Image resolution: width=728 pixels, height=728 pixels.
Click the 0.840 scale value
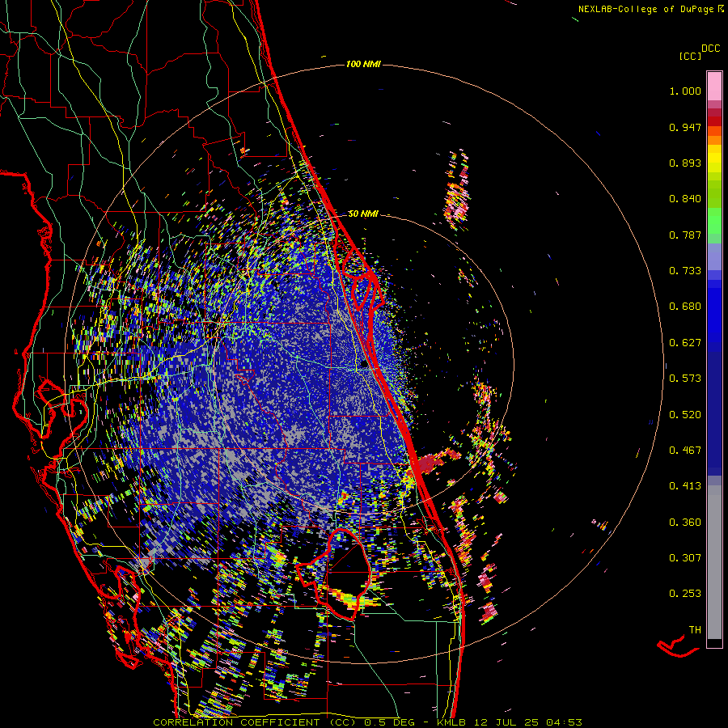(685, 199)
